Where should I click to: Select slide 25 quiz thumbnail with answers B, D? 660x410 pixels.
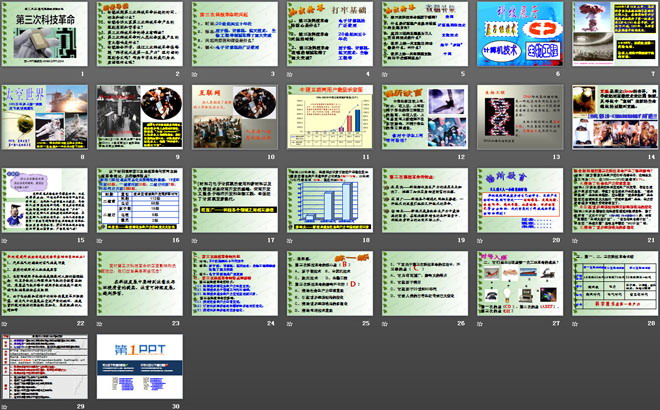click(x=330, y=283)
